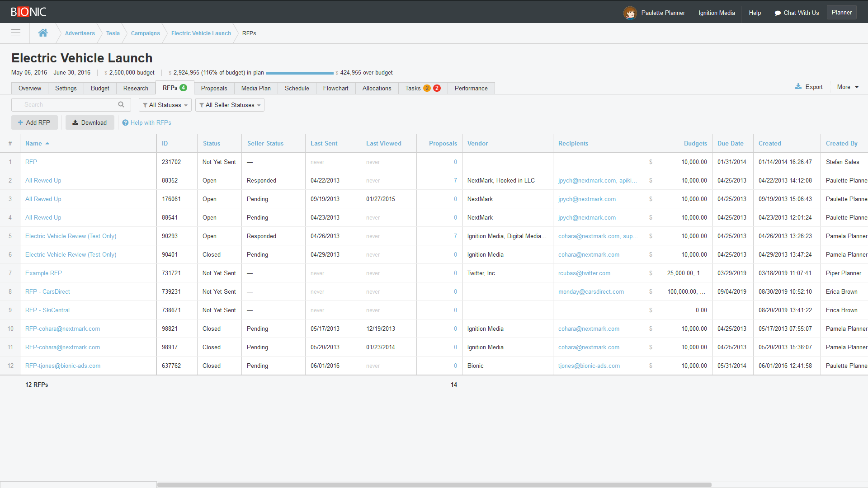Open search using the magnifying glass icon
This screenshot has height=488, width=868.
coord(121,104)
